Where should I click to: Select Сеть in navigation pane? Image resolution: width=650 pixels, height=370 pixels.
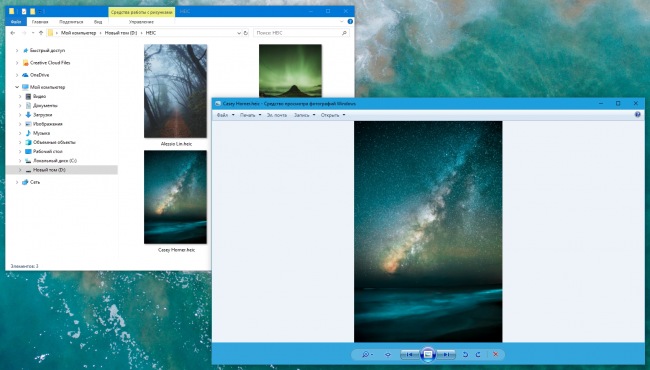tap(35, 182)
